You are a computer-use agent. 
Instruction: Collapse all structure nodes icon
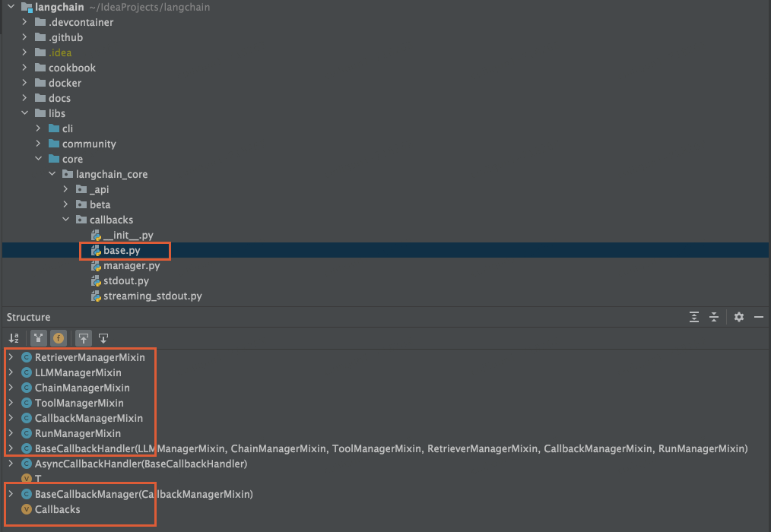[714, 317]
